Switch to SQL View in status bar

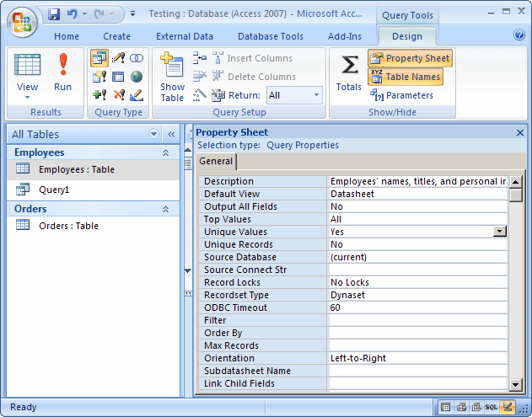tap(492, 407)
